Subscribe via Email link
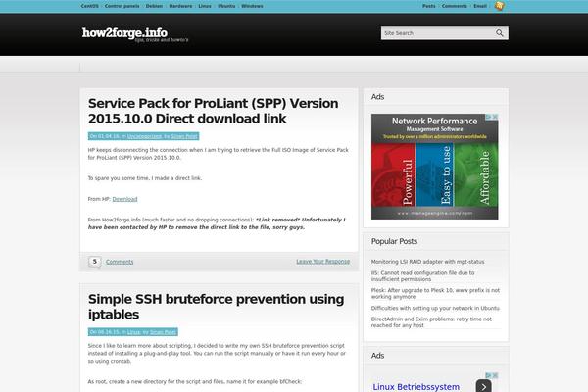Viewport: 588px width, 392px height. [480, 6]
